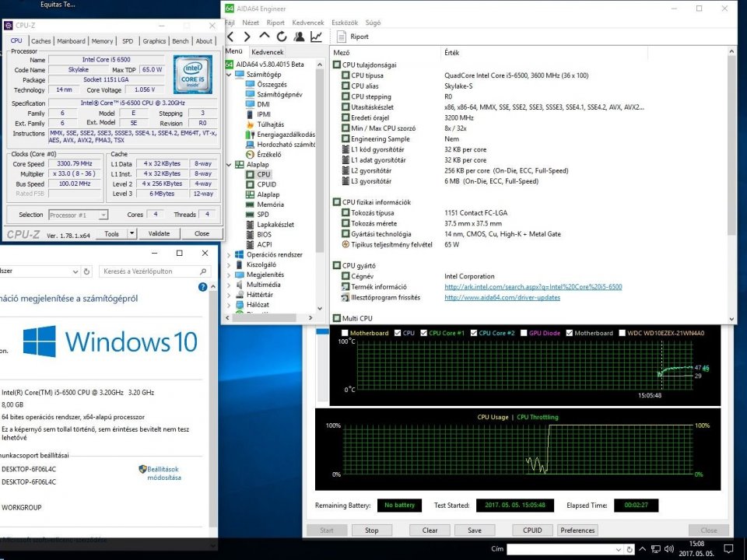Click the help question mark icon in Control Panel
The image size is (747, 560).
(x=202, y=287)
